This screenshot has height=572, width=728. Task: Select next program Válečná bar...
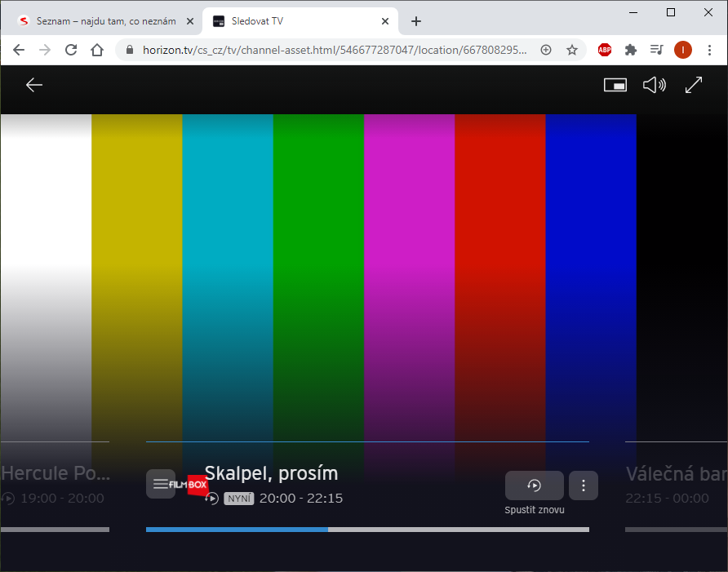(x=677, y=474)
